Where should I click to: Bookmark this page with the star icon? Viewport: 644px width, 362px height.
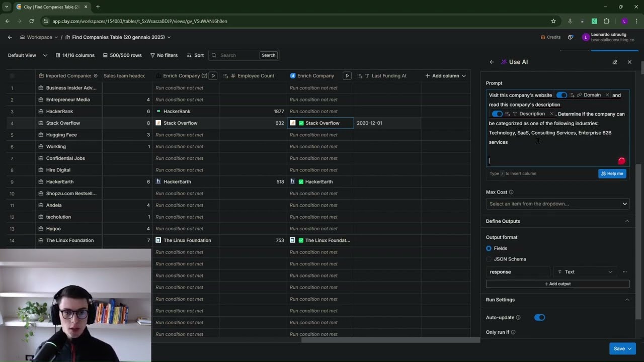553,21
